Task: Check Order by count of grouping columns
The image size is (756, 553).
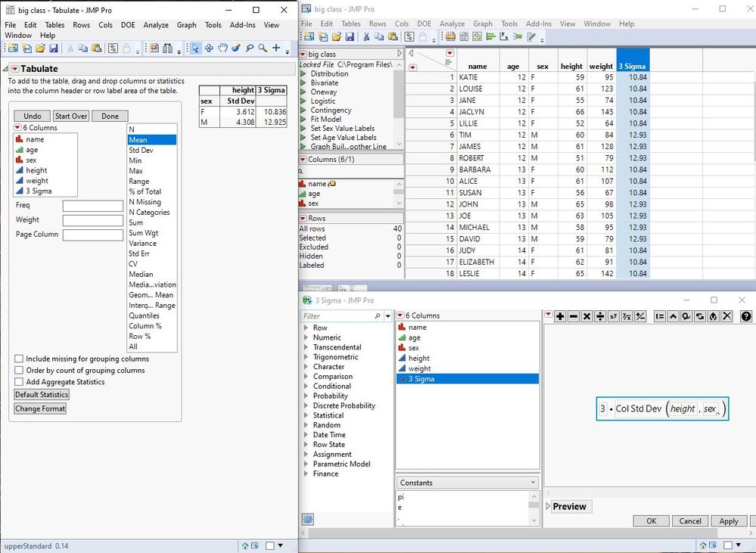Action: point(20,371)
